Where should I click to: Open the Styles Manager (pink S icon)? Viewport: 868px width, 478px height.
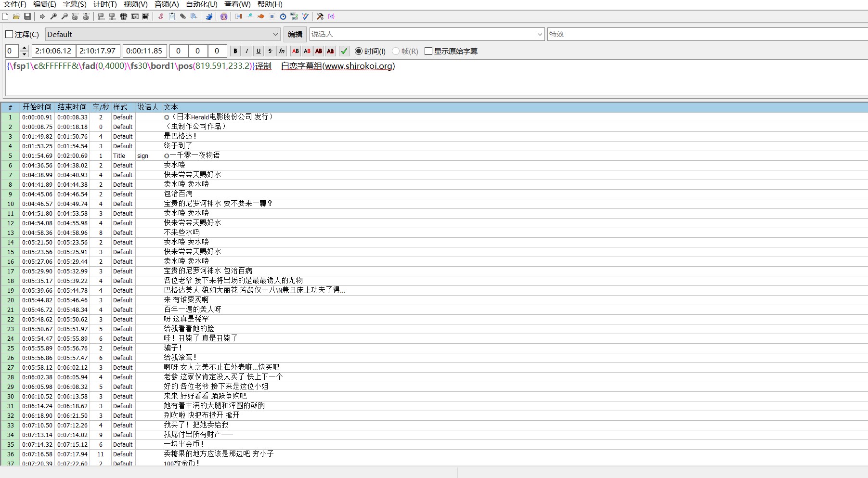pyautogui.click(x=161, y=16)
